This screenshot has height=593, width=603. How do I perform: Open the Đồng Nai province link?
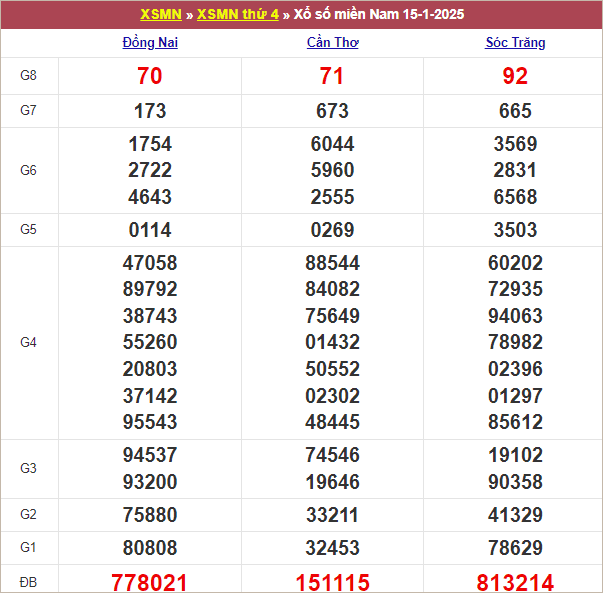[x=150, y=43]
